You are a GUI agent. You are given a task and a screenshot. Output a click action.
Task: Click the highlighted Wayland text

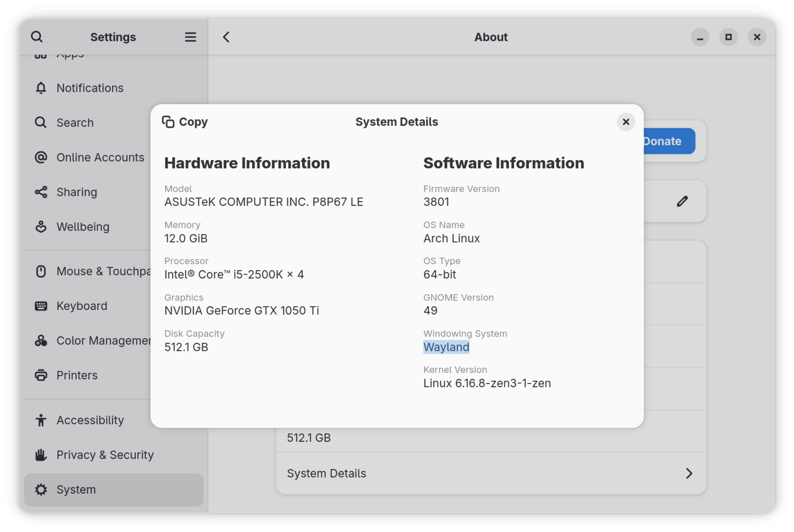coord(446,347)
